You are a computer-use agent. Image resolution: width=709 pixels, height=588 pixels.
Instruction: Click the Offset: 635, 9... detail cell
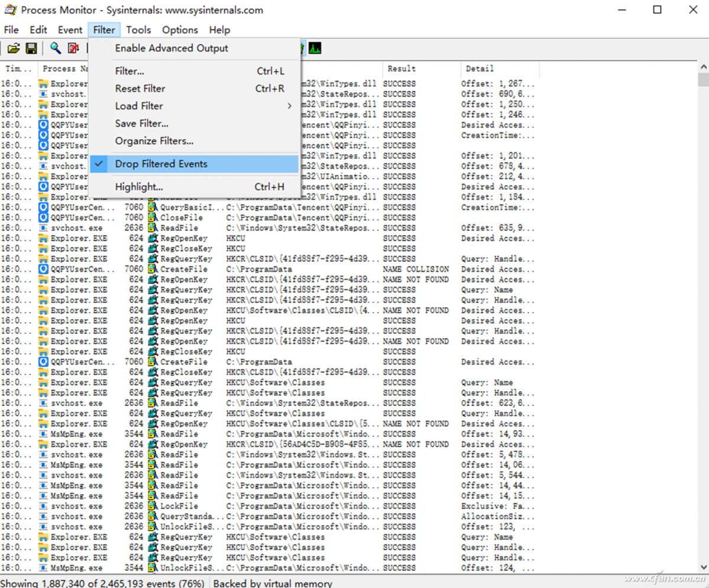(498, 228)
